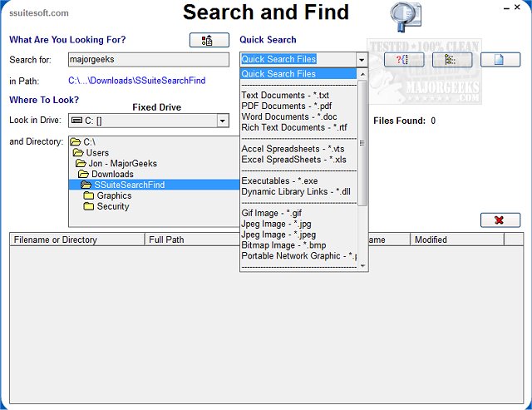Select the Users folder in tree
This screenshot has width=532, height=410.
pyautogui.click(x=97, y=153)
